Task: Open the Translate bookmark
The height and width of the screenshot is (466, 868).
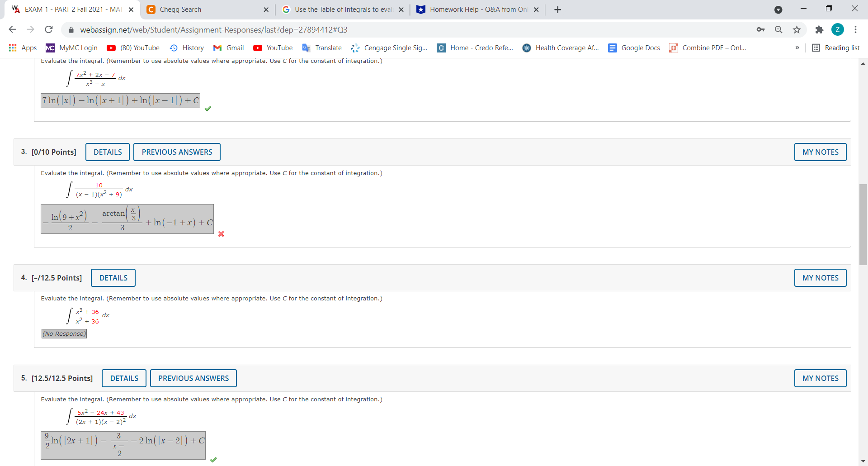Action: (x=322, y=48)
